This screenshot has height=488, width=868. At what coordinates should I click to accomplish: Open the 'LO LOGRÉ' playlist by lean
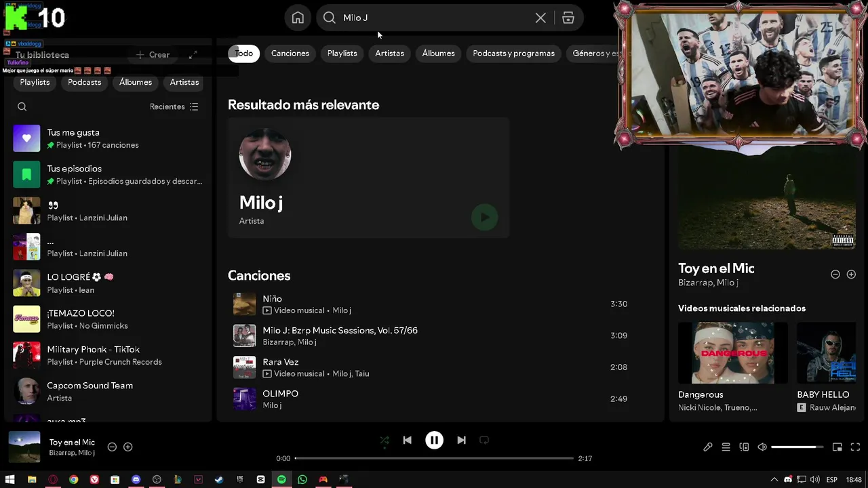[108, 283]
